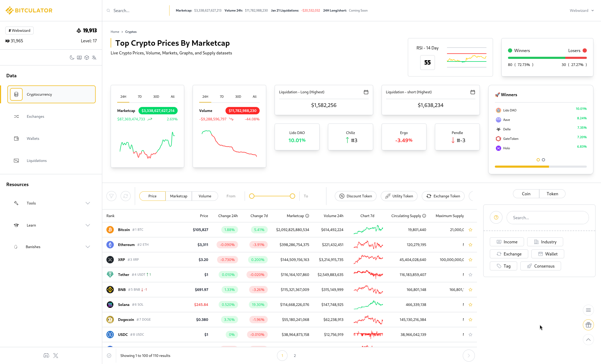The image size is (601, 364).
Task: Open calendar on Liquidation short card
Action: tap(472, 92)
